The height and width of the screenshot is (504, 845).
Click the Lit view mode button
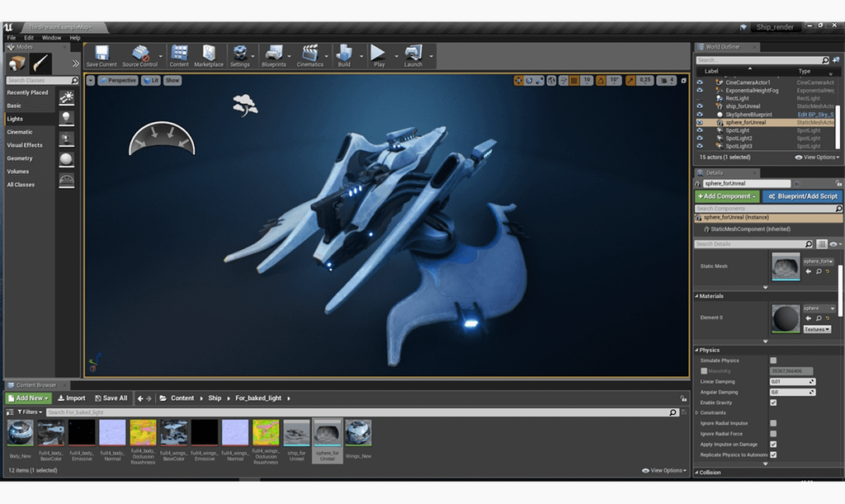(151, 81)
